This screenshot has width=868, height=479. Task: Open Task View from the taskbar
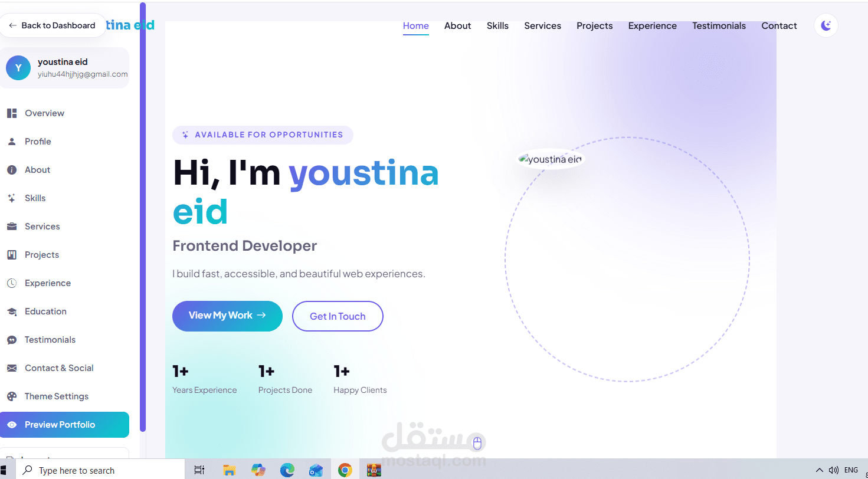point(199,470)
